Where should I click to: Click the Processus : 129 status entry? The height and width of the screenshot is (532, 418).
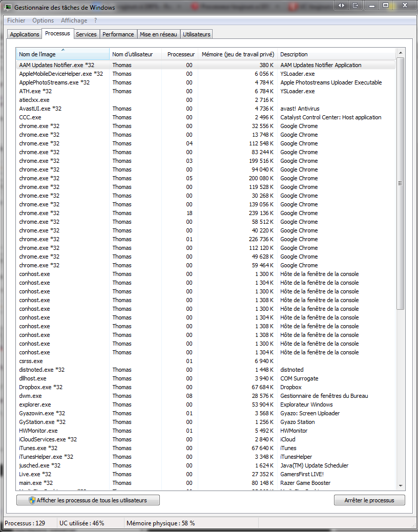(25, 523)
